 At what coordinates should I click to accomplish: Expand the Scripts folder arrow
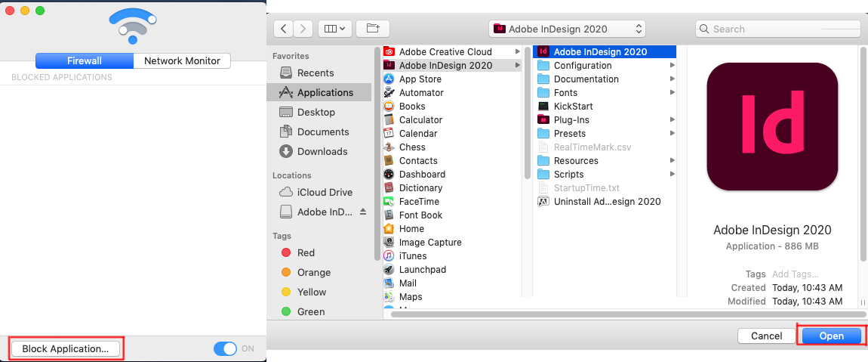tap(672, 174)
